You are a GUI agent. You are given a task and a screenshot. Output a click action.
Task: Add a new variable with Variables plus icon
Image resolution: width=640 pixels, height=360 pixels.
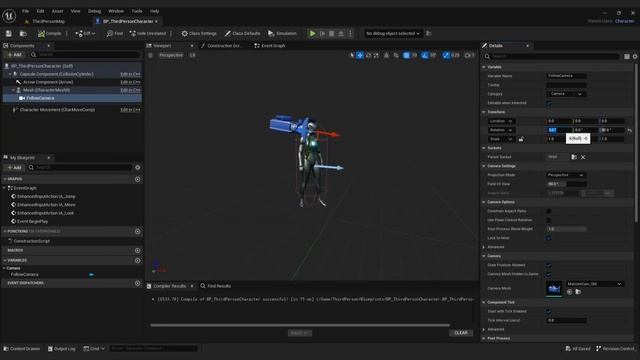pyautogui.click(x=138, y=260)
